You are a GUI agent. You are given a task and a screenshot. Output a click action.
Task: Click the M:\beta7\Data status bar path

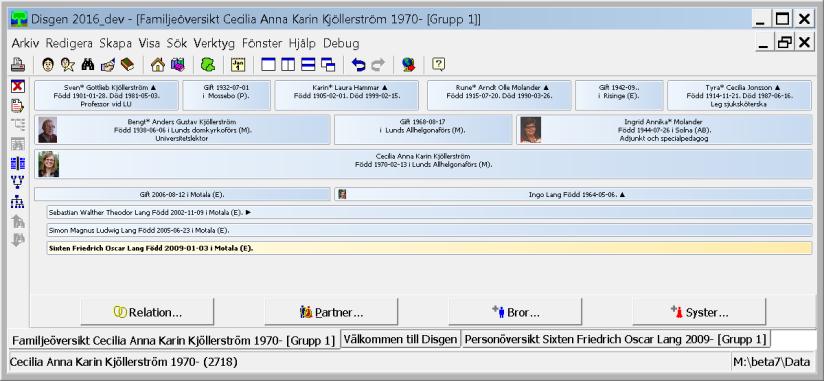(772, 362)
